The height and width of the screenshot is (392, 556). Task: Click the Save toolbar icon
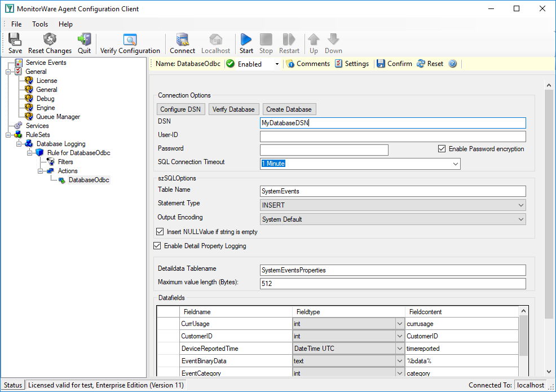15,39
